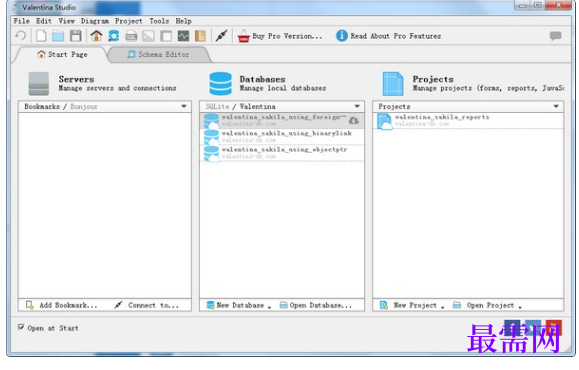Click the SQL editor toolbar icon
579x370 pixels.
131,36
